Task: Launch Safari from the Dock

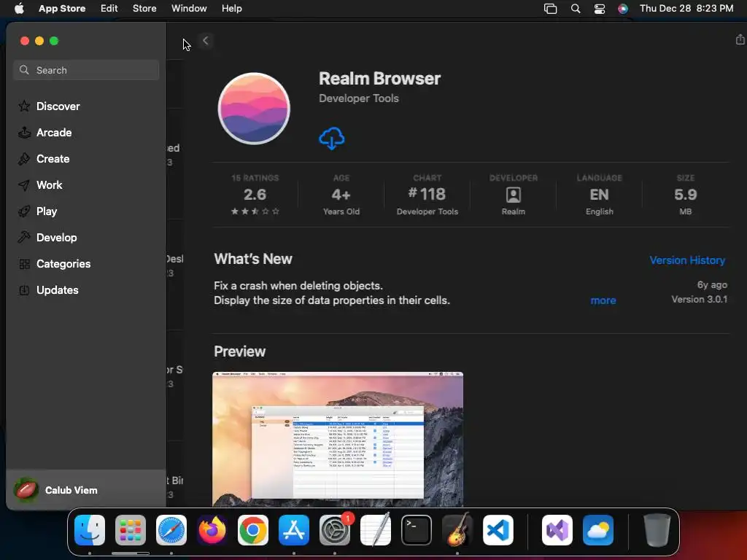Action: (x=171, y=530)
